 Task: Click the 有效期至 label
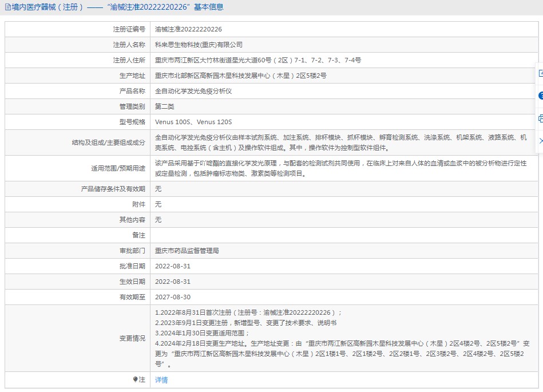click(132, 297)
